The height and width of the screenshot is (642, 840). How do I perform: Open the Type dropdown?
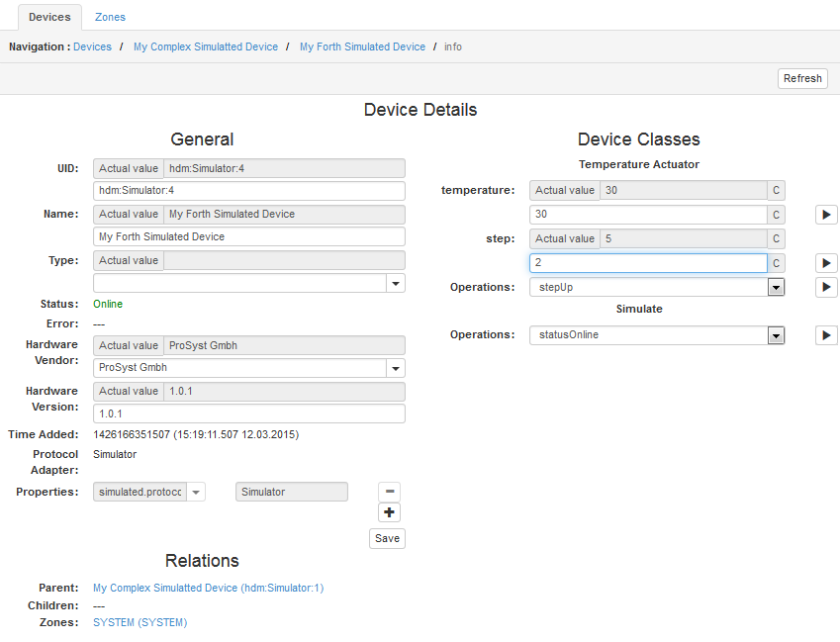coord(395,284)
